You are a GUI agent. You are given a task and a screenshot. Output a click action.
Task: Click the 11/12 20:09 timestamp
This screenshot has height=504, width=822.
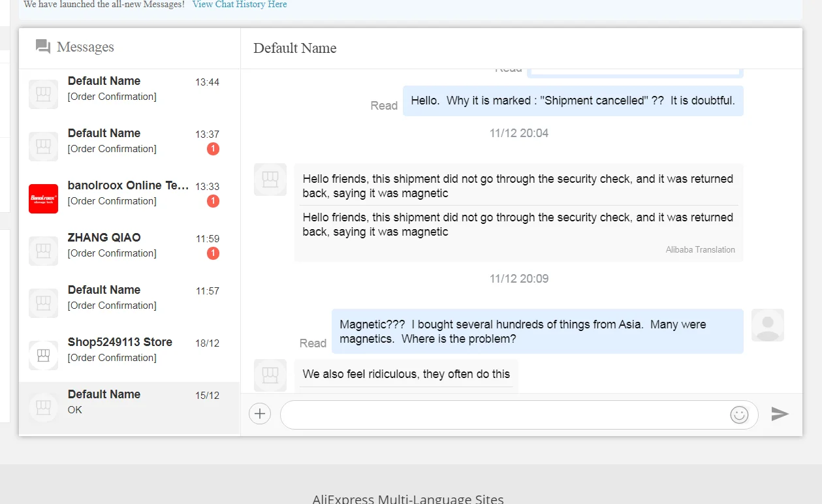coord(519,279)
